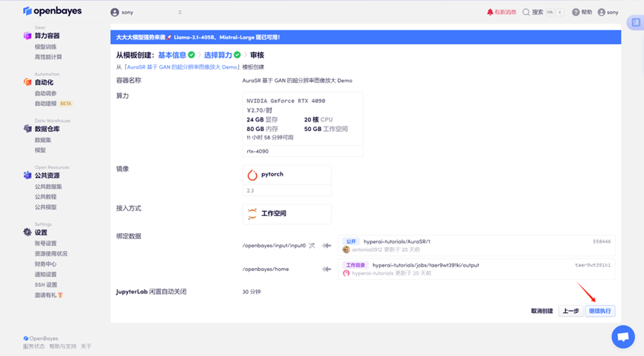Open the 设置 gear icon
The image size is (644, 356).
[x=28, y=232]
